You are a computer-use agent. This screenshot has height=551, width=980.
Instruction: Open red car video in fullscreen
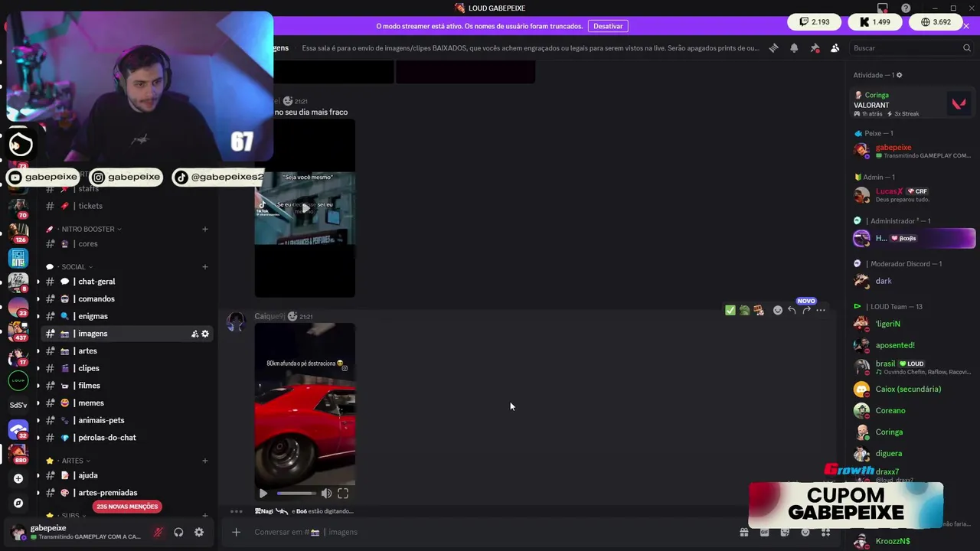(343, 494)
